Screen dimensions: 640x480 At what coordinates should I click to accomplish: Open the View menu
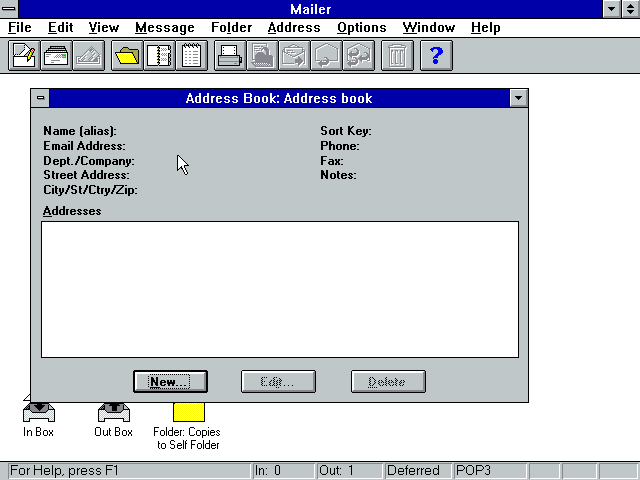tap(104, 27)
